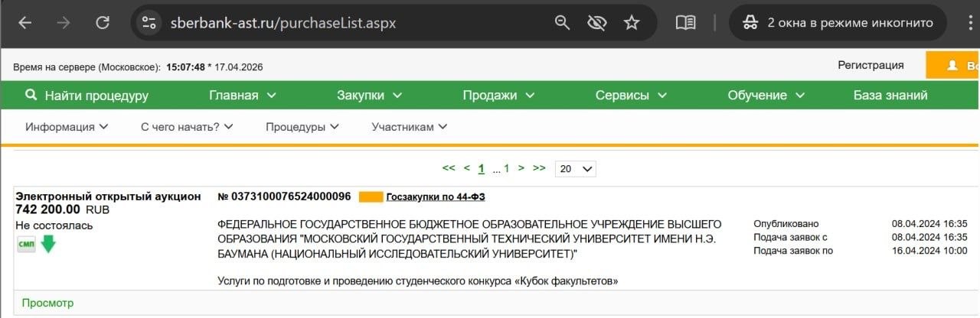Open the page size dropdown showing 20
The image size is (980, 318).
576,169
